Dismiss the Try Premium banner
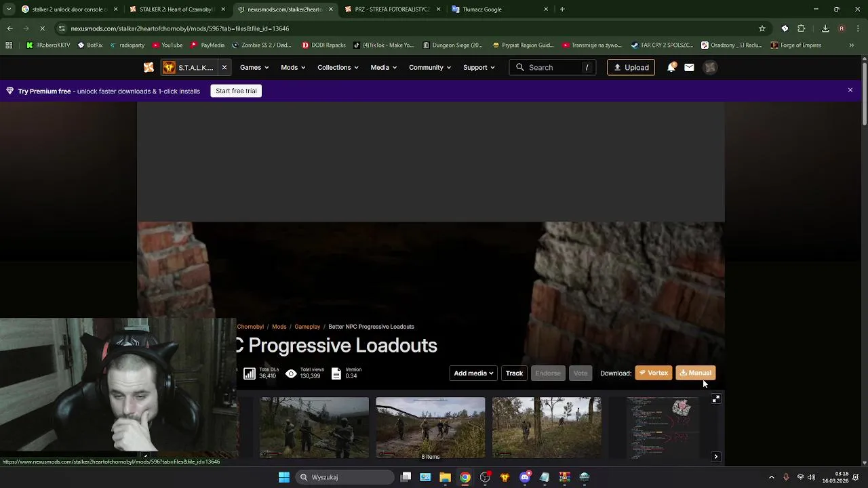The width and height of the screenshot is (868, 488). (850, 90)
